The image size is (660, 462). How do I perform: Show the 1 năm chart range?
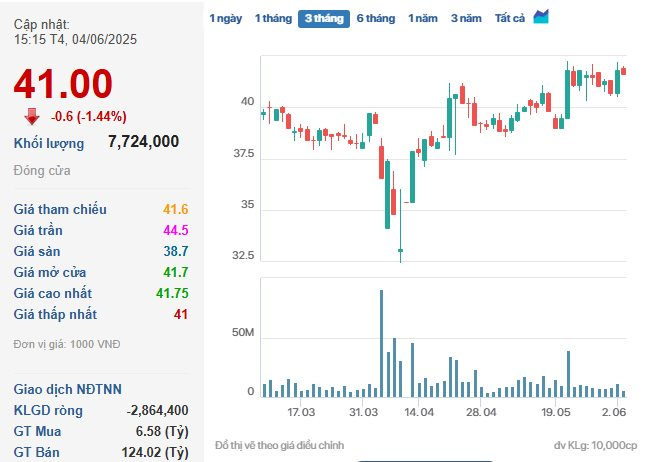pyautogui.click(x=423, y=18)
